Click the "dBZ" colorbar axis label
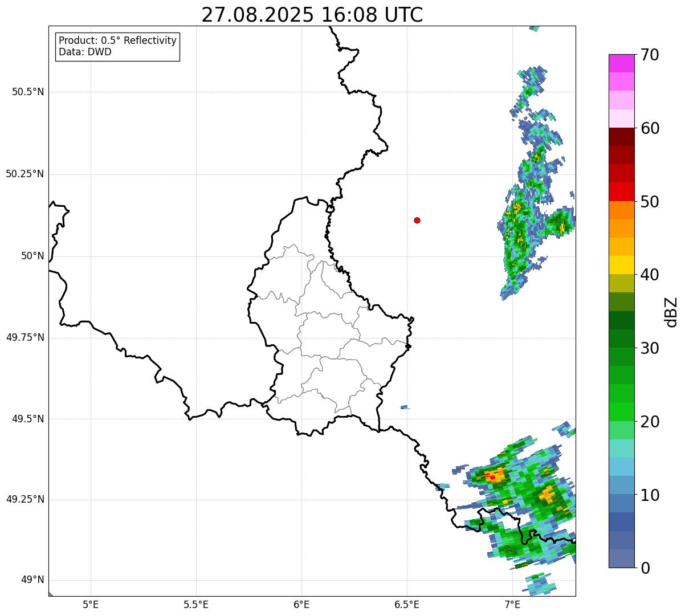The image size is (685, 616). click(672, 312)
